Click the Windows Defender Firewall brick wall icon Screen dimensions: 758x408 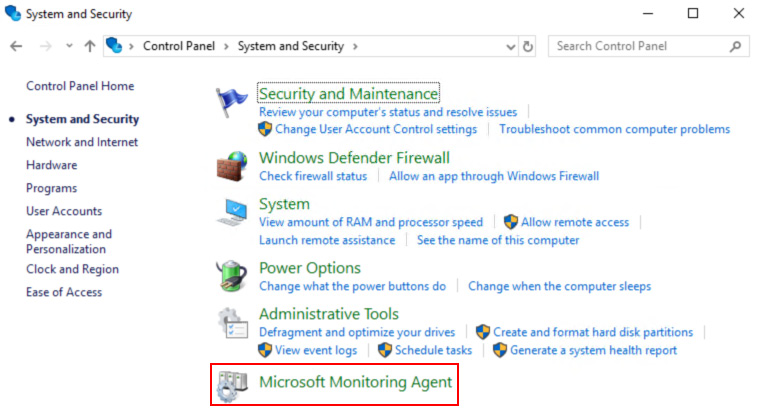[x=232, y=166]
